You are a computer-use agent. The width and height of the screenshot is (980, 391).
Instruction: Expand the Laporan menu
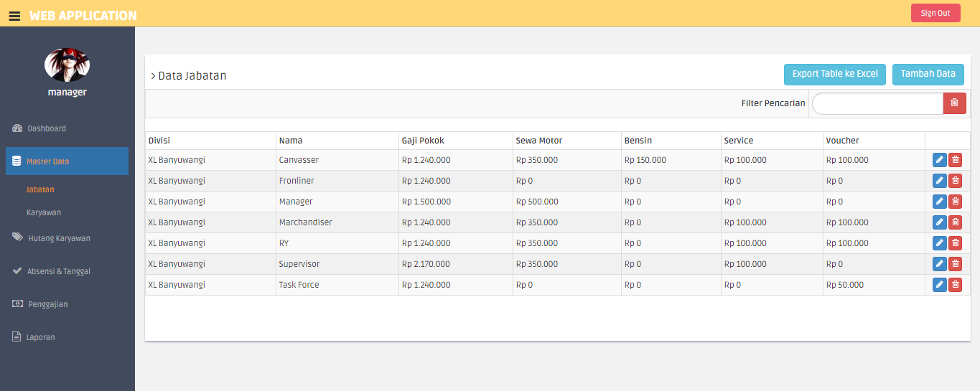click(67, 336)
